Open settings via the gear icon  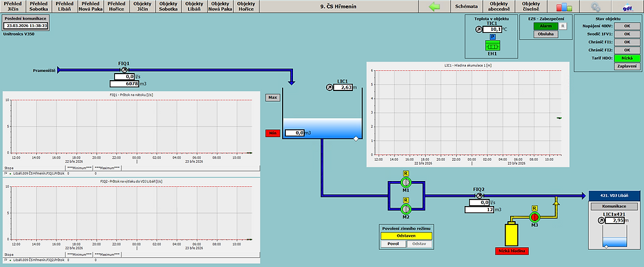[595, 7]
